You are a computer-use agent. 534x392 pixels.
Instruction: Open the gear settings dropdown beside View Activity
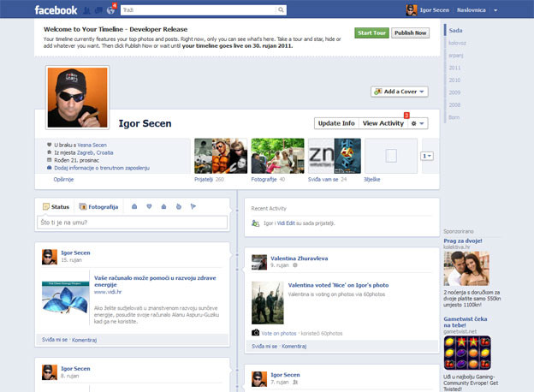[418, 123]
